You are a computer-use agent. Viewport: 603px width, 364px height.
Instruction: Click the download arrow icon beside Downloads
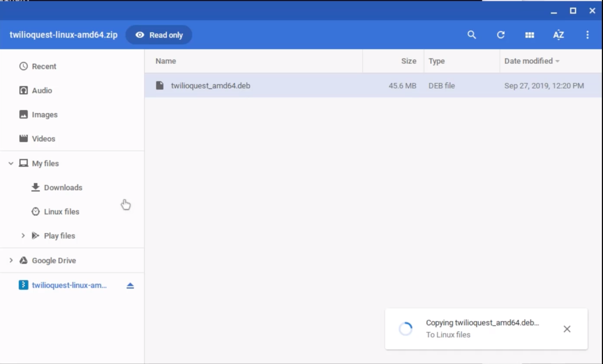click(35, 187)
